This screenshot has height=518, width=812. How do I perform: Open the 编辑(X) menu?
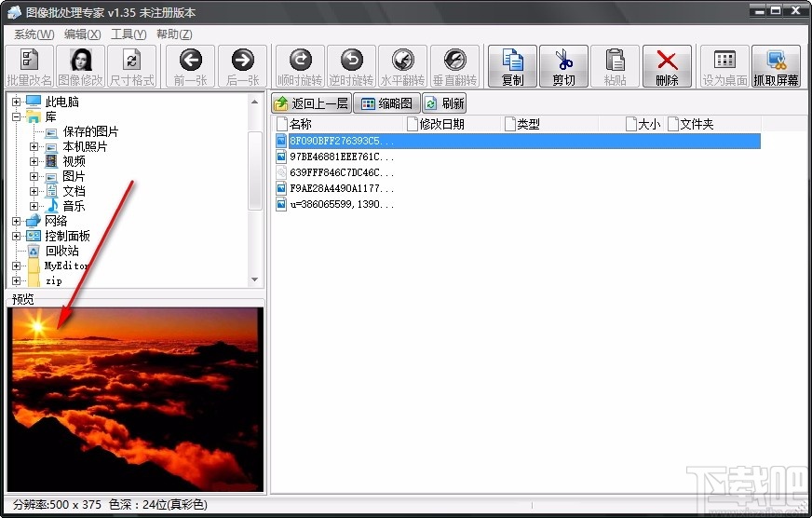click(x=82, y=34)
